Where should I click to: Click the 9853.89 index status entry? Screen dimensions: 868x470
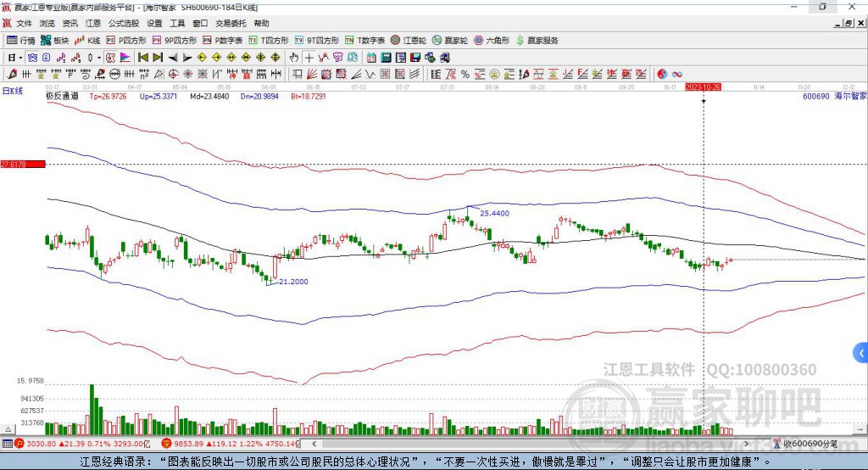(x=231, y=444)
